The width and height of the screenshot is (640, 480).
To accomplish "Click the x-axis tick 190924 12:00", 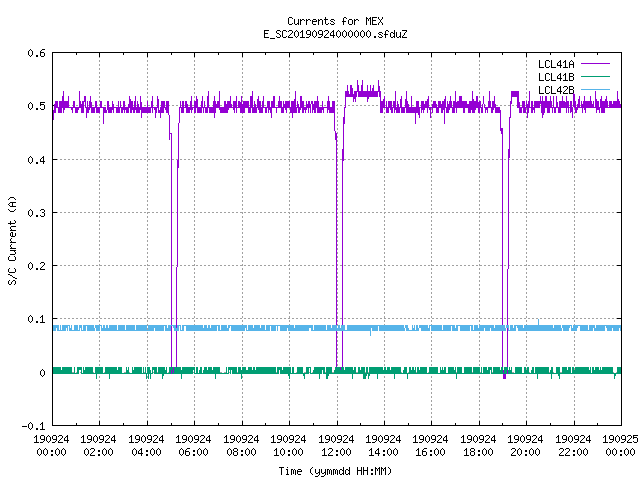I will (x=336, y=446).
